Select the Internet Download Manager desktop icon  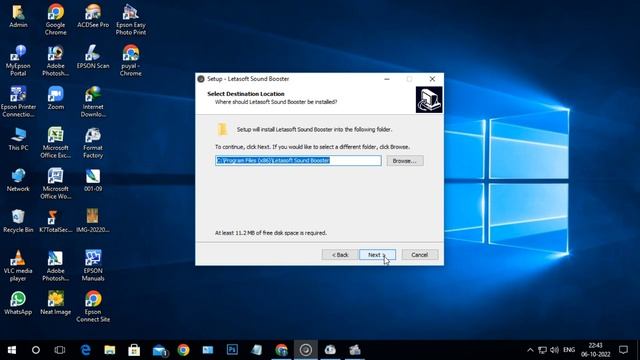click(x=93, y=102)
